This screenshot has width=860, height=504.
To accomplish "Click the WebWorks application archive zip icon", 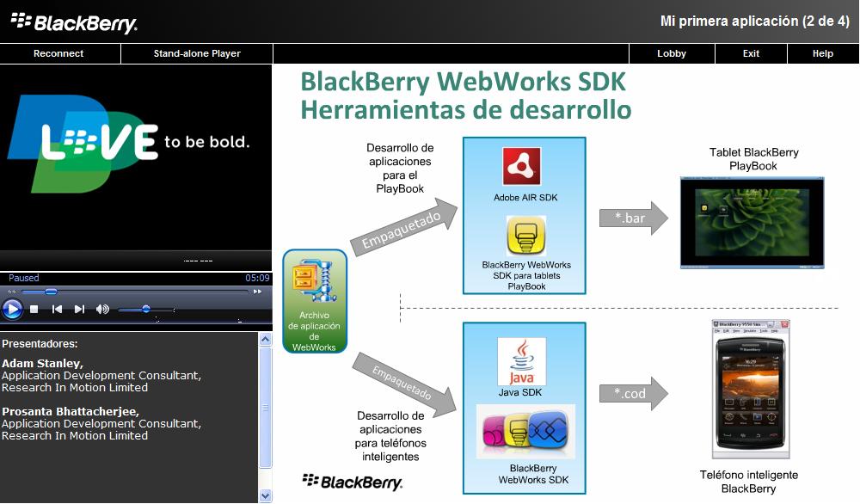I will (x=315, y=281).
